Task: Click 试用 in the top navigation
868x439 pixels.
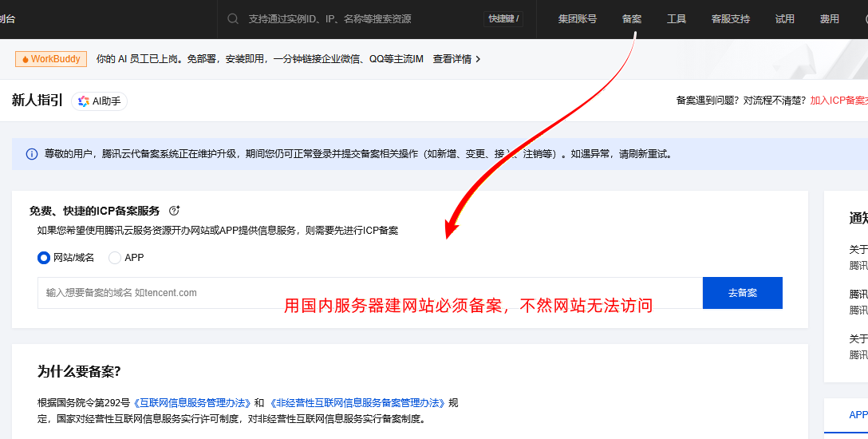Action: [x=784, y=18]
